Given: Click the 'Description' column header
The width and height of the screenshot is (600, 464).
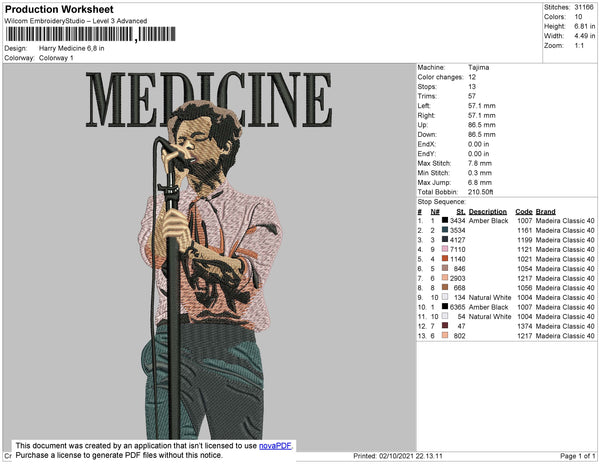Looking at the screenshot, I should (488, 212).
